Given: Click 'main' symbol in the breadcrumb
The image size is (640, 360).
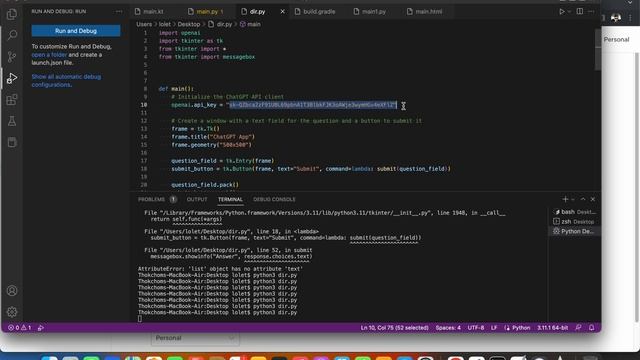Looking at the screenshot, I should tap(253, 24).
